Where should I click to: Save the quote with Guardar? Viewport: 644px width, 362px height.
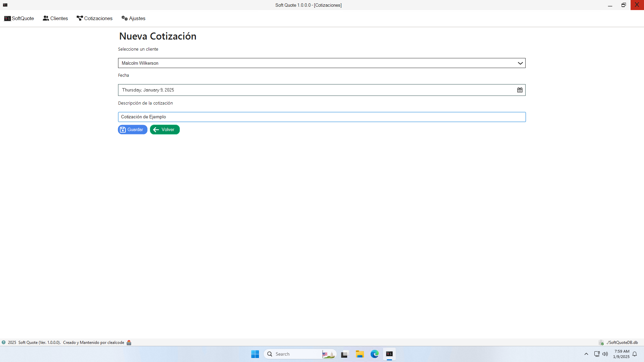(x=132, y=130)
